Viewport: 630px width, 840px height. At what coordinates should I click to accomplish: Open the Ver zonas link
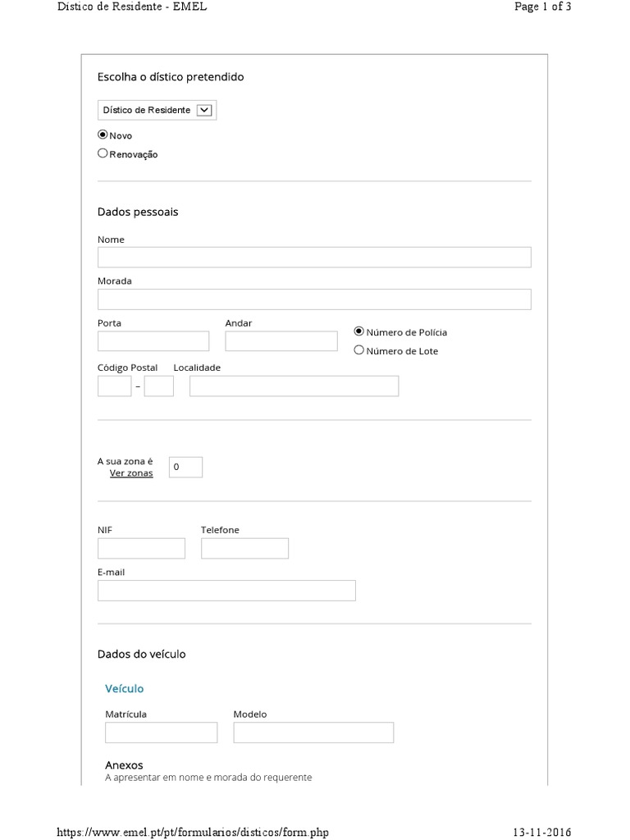point(131,473)
